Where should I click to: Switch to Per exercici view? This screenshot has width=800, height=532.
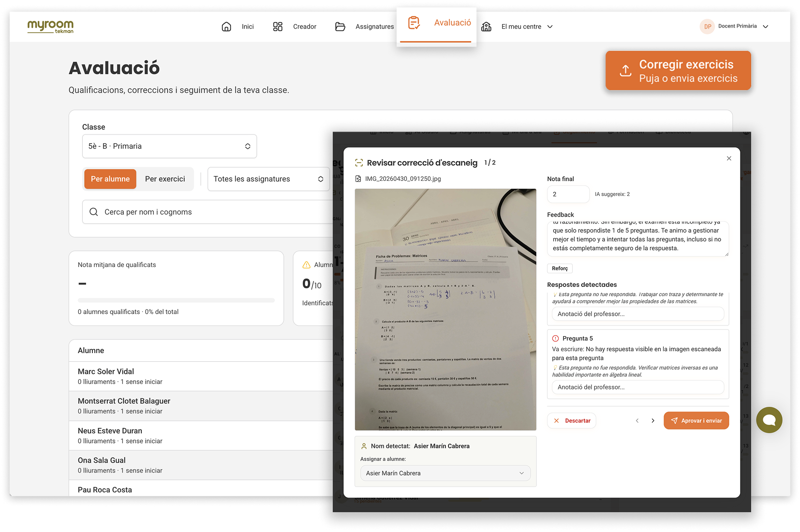pyautogui.click(x=165, y=179)
